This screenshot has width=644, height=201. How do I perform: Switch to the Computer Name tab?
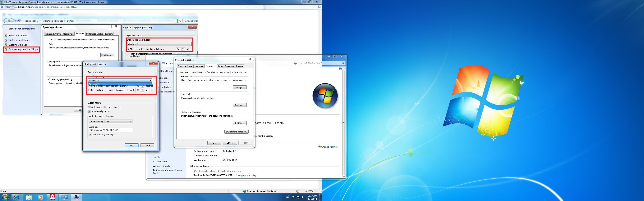click(x=185, y=66)
